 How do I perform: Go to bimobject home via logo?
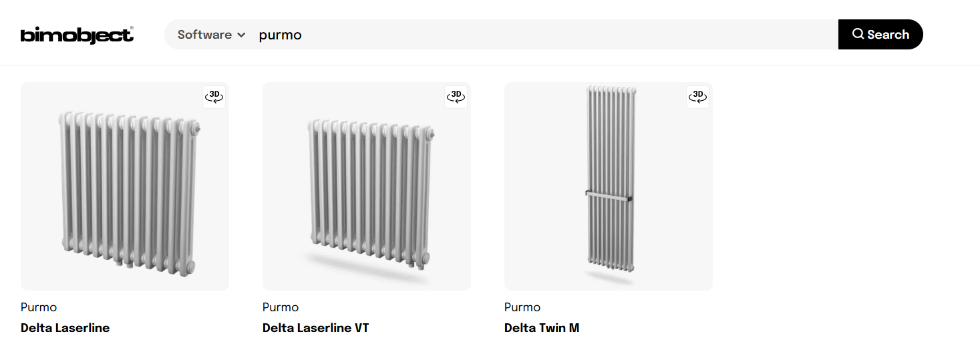(77, 35)
